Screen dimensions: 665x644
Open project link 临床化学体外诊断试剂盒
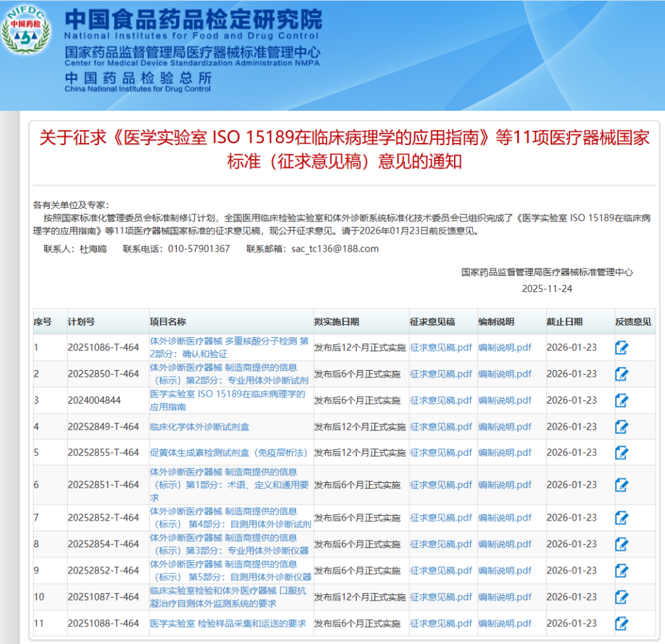click(x=199, y=426)
